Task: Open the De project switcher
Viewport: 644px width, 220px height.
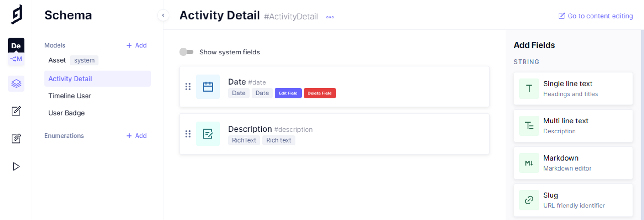Action: click(x=16, y=46)
